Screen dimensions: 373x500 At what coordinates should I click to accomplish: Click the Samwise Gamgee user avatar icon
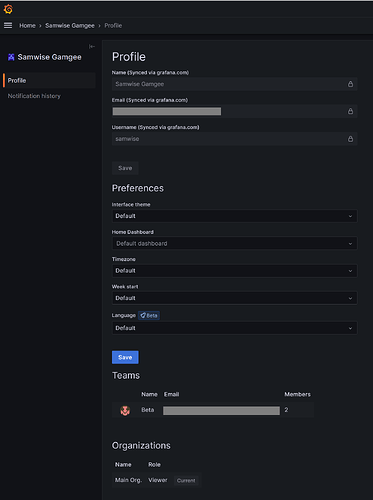[11, 57]
